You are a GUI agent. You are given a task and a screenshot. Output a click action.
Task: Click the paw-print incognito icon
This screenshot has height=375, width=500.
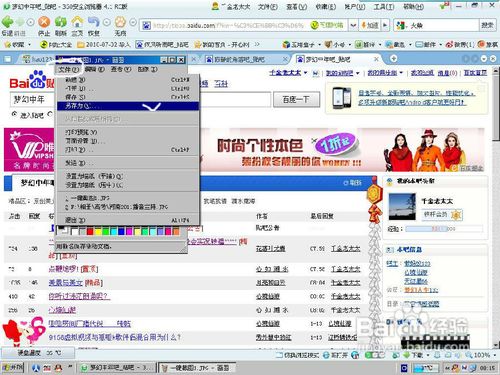tap(120, 22)
